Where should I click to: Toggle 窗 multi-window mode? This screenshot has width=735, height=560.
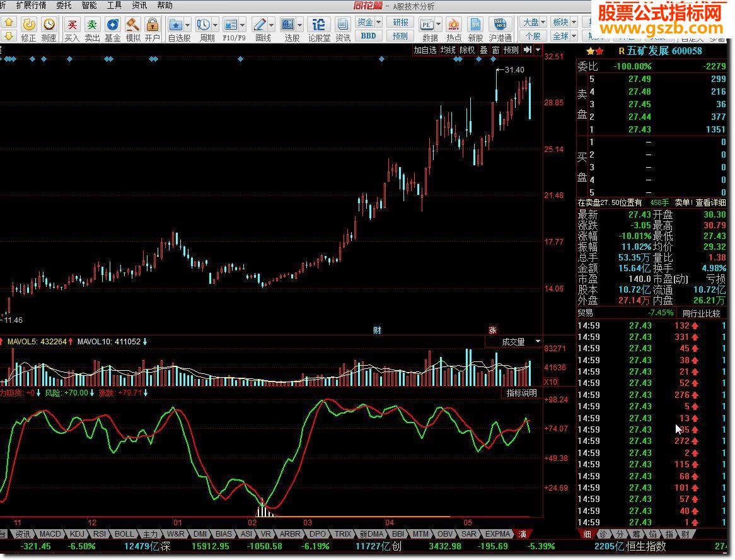[x=495, y=50]
